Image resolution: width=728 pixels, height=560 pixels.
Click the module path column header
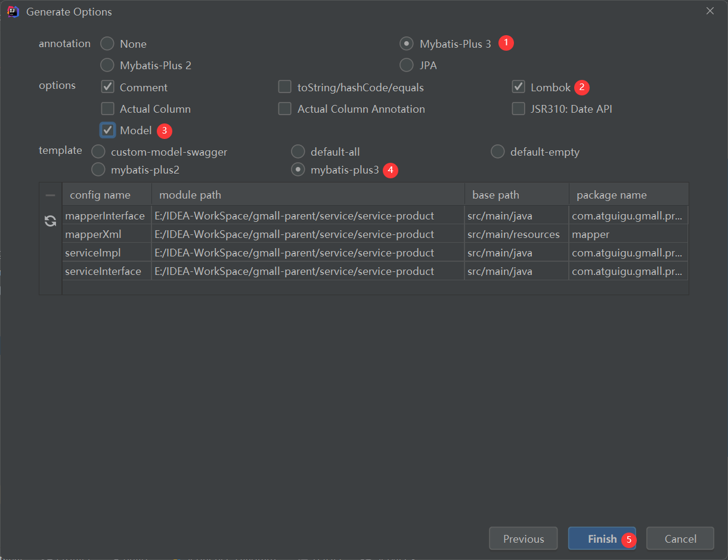tap(308, 195)
